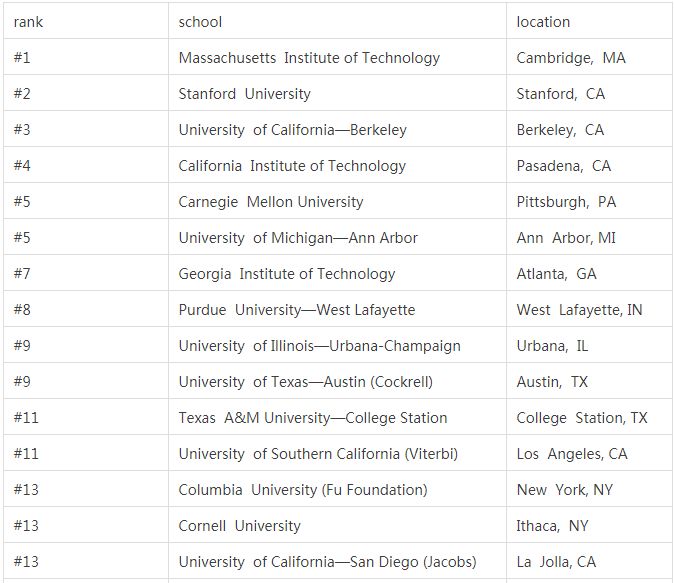Select Stanford University school cell
This screenshot has width=674, height=583.
[337, 93]
